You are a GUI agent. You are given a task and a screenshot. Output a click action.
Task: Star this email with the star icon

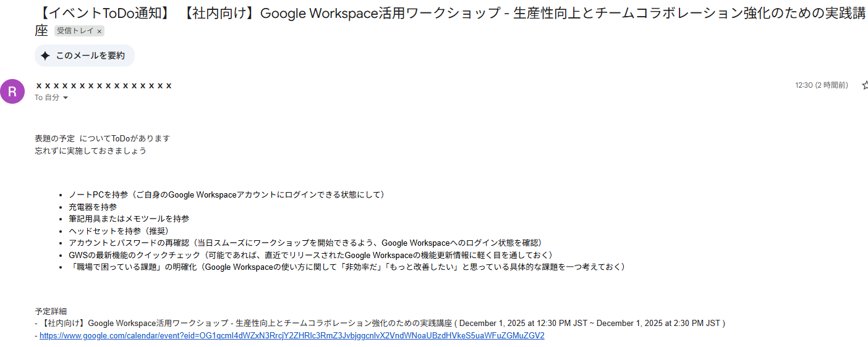(x=864, y=85)
